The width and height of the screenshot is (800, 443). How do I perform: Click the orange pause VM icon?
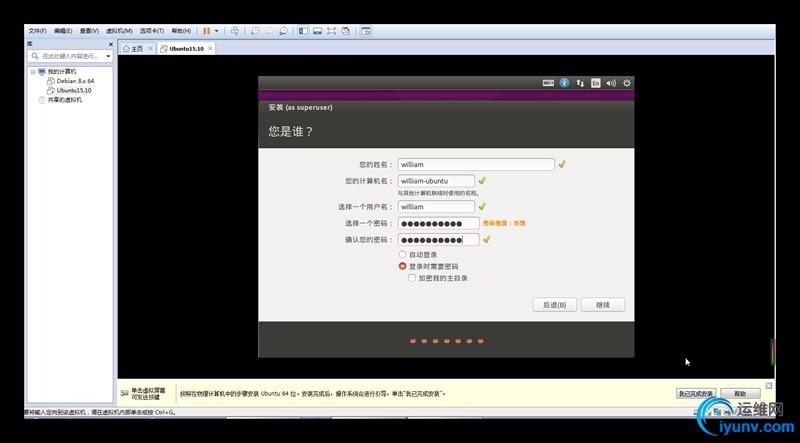207,31
